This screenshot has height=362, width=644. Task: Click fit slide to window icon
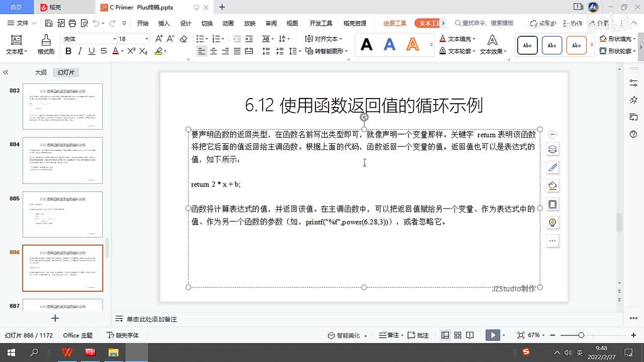[521, 335]
